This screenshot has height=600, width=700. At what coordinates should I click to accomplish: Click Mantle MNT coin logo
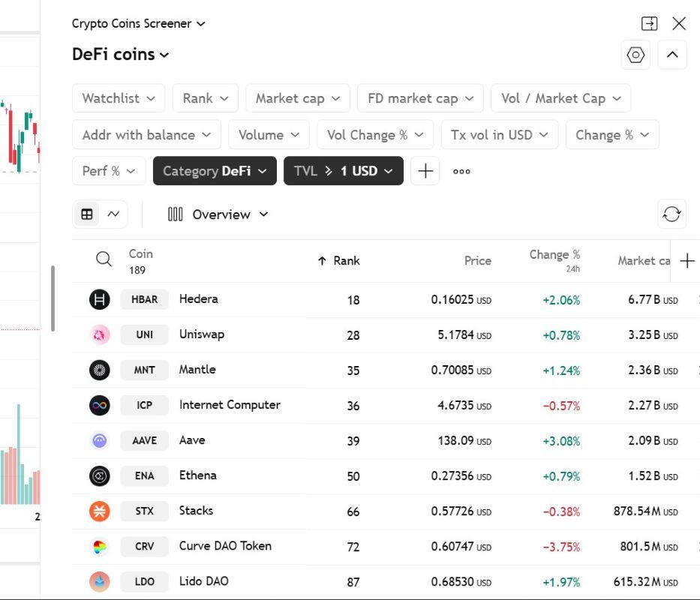point(100,370)
